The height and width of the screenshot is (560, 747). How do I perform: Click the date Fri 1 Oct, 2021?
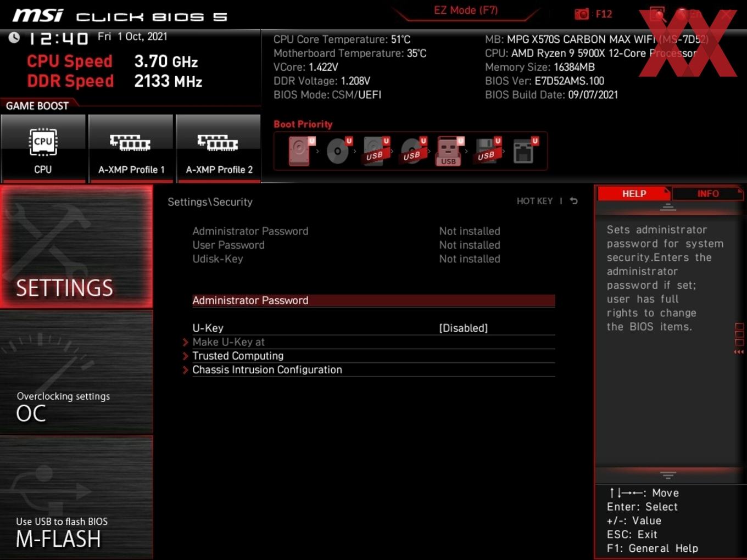click(x=132, y=36)
